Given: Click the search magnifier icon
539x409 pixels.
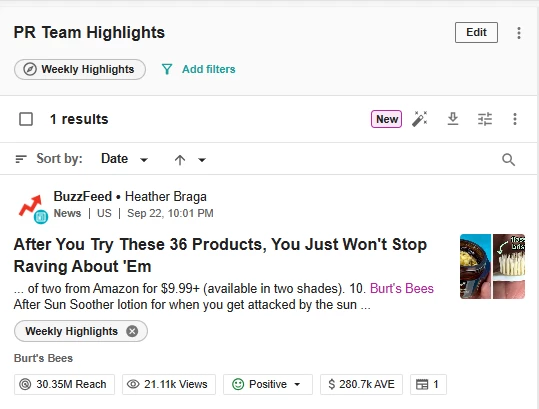Looking at the screenshot, I should click(x=508, y=159).
